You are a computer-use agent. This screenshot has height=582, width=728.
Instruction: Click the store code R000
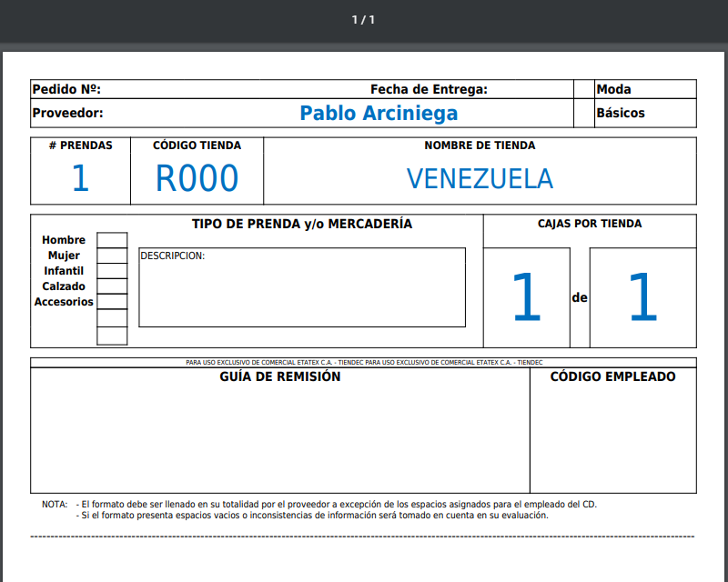(x=197, y=179)
